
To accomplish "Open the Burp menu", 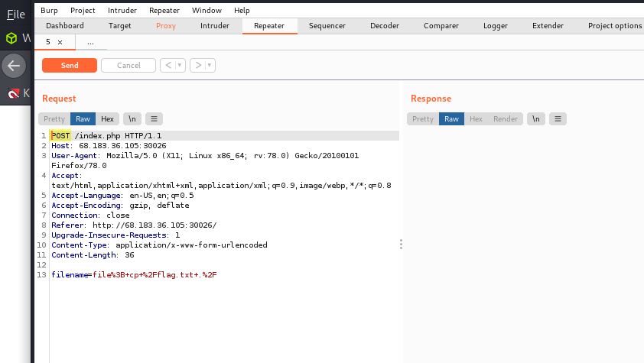I will pos(49,10).
